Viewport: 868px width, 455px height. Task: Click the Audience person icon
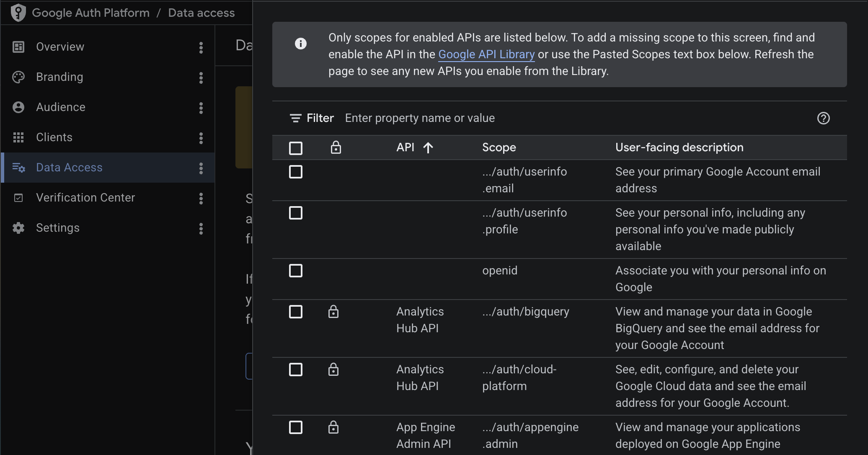(18, 107)
